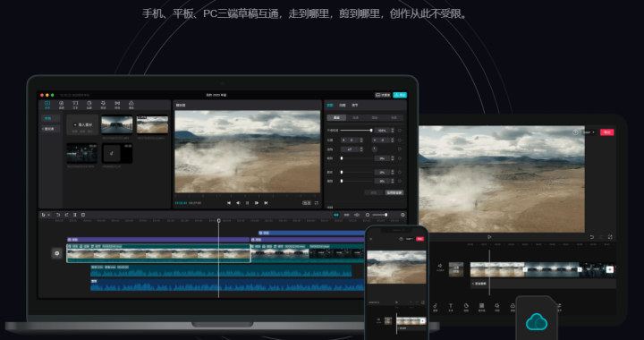Click the import media button with plus sign

coord(82,125)
